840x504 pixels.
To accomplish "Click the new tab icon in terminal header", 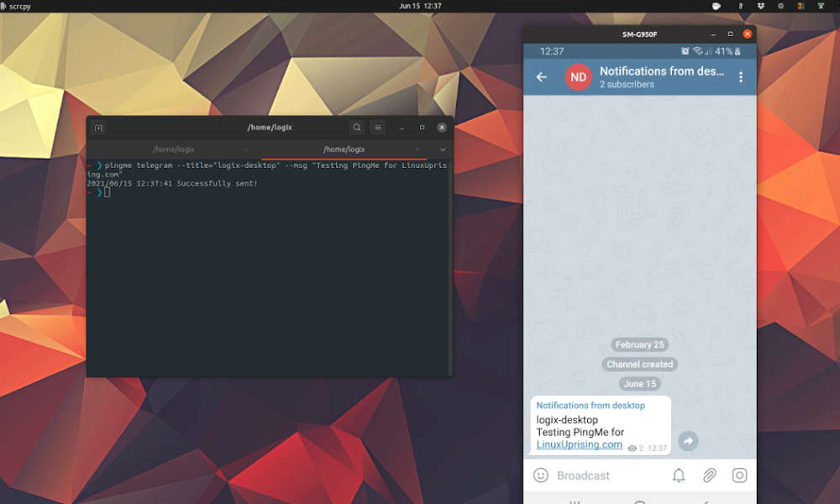I will (x=98, y=128).
